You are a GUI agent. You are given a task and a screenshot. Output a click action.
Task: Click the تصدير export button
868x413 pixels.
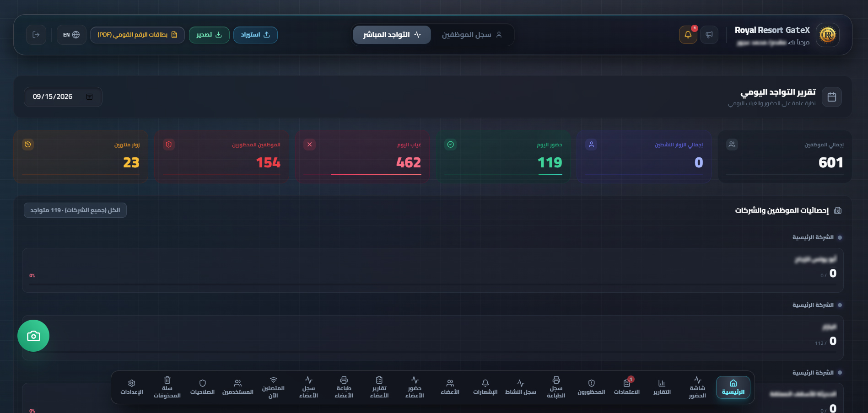click(209, 35)
